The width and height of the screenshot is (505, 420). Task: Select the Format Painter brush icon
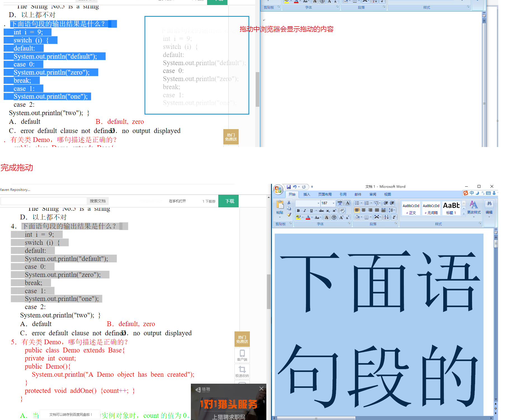point(289,215)
